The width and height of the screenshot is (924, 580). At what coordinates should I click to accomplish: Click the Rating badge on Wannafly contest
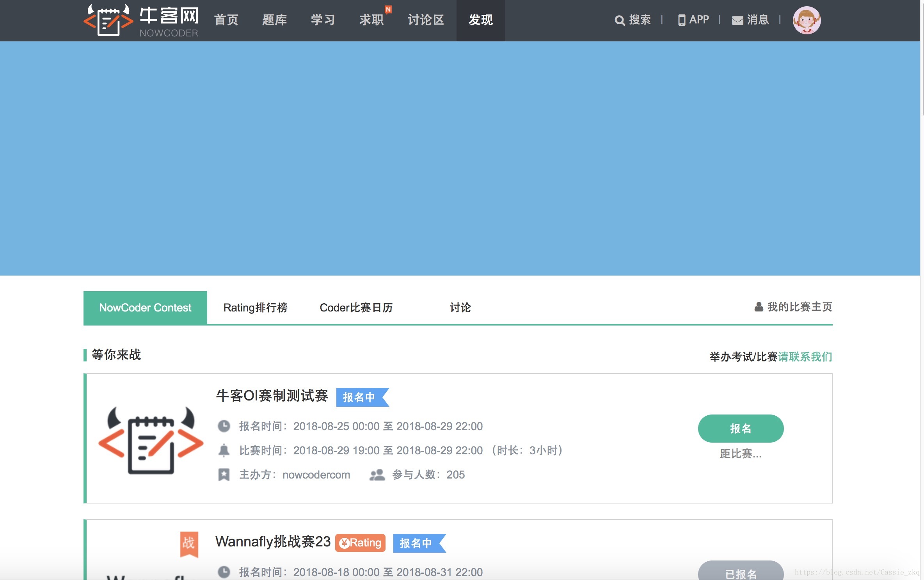[x=360, y=543]
